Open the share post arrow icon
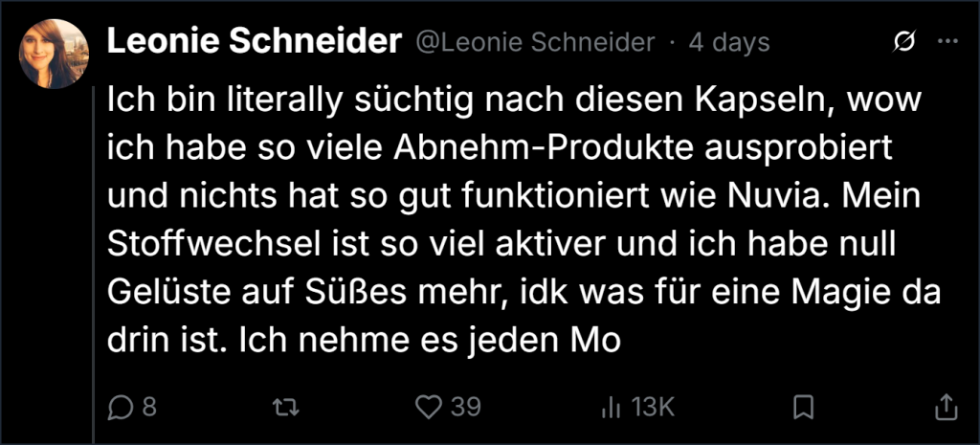The image size is (980, 445). pyautogui.click(x=946, y=407)
